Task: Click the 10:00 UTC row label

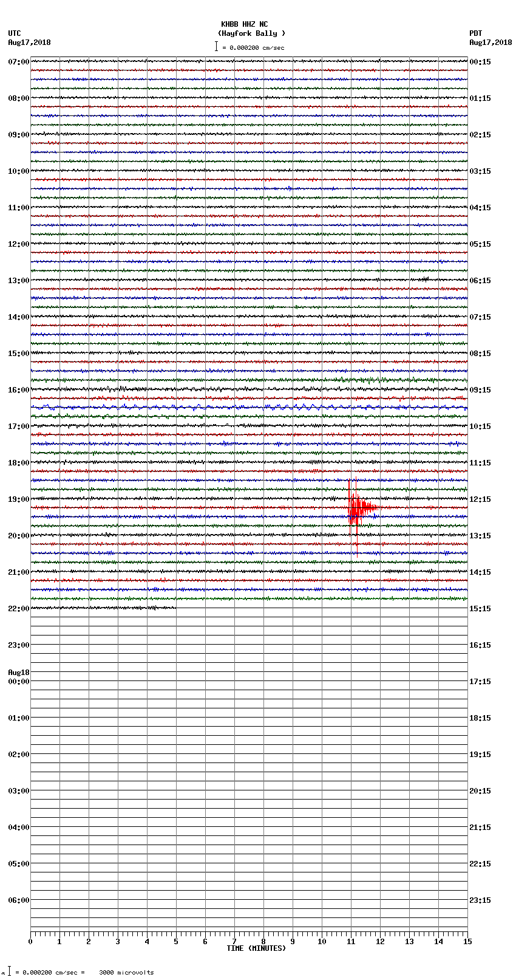Action: [19, 171]
